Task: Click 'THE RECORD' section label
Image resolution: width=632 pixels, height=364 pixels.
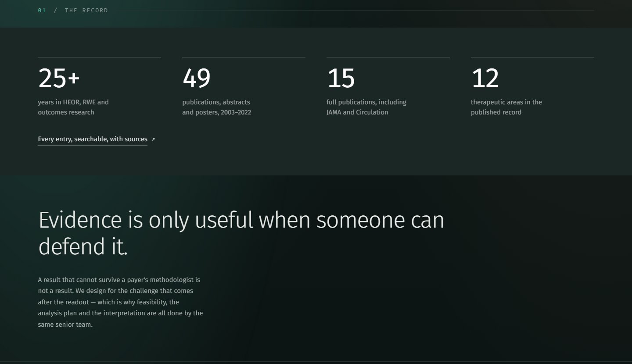Action: coord(86,11)
